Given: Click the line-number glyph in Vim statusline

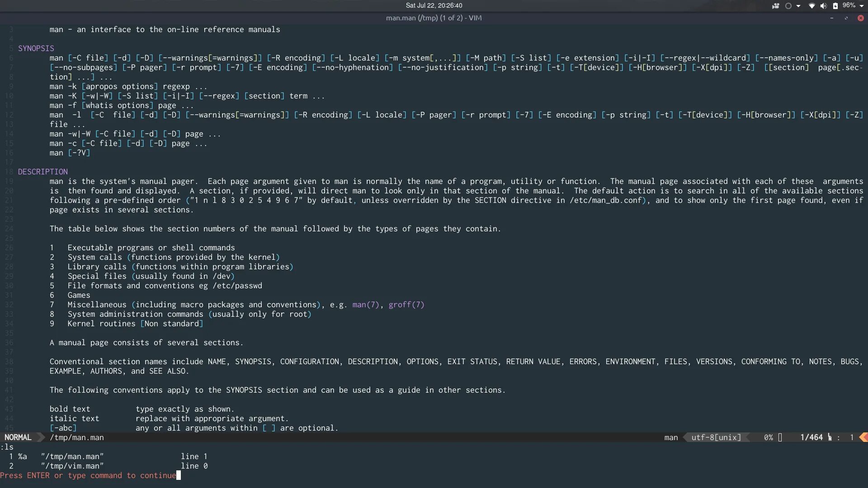Looking at the screenshot, I should click(x=830, y=437).
